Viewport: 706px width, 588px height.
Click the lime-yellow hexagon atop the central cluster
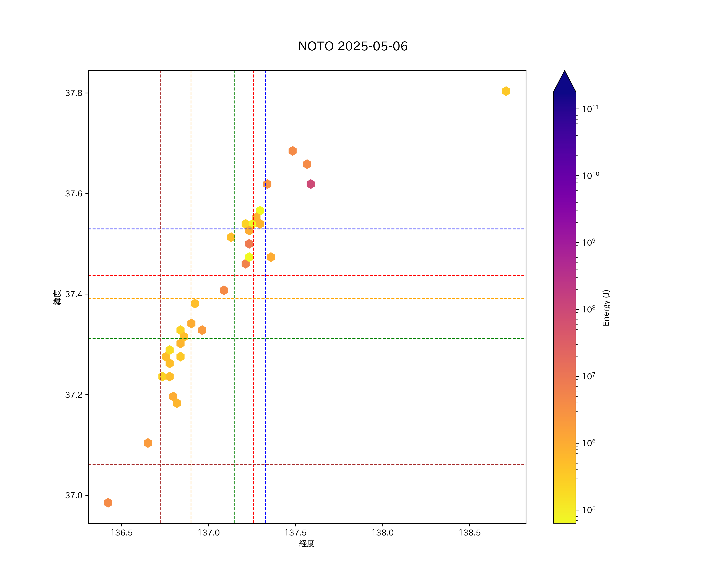tap(260, 211)
